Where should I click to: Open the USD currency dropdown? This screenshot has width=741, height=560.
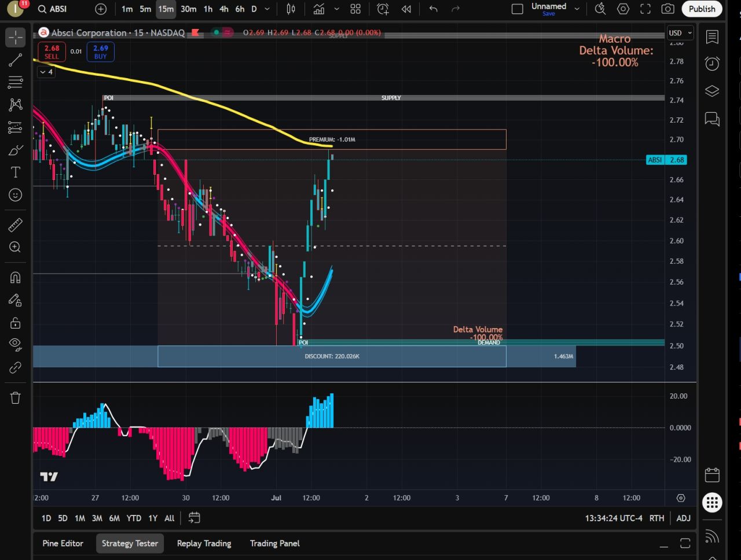click(x=680, y=33)
